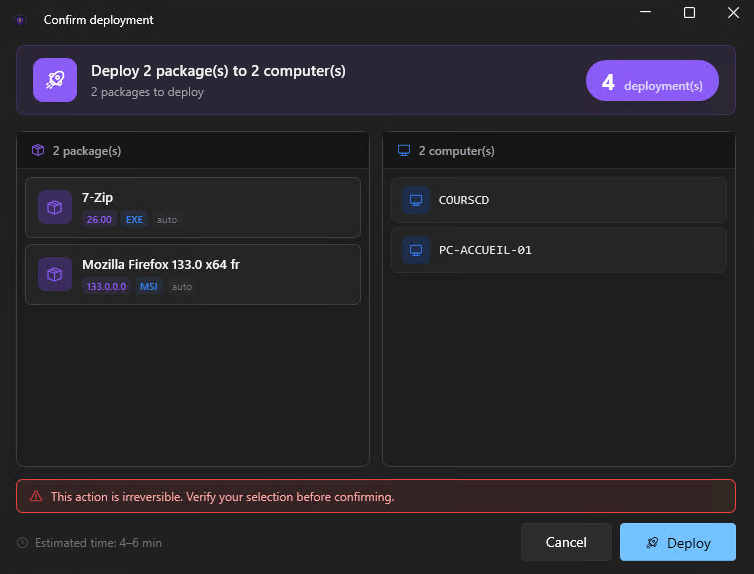Choose the PC-ACCUEIL-01 computer entry
This screenshot has width=754, height=574.
tap(558, 250)
